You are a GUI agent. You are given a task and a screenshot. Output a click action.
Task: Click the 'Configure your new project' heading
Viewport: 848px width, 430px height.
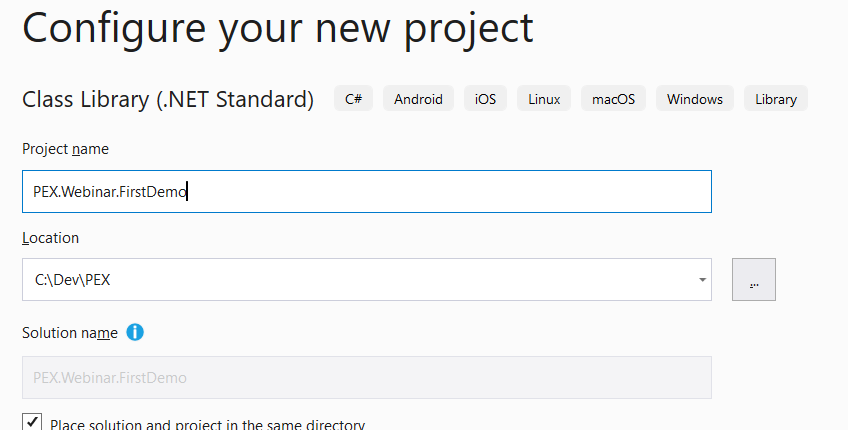click(277, 28)
